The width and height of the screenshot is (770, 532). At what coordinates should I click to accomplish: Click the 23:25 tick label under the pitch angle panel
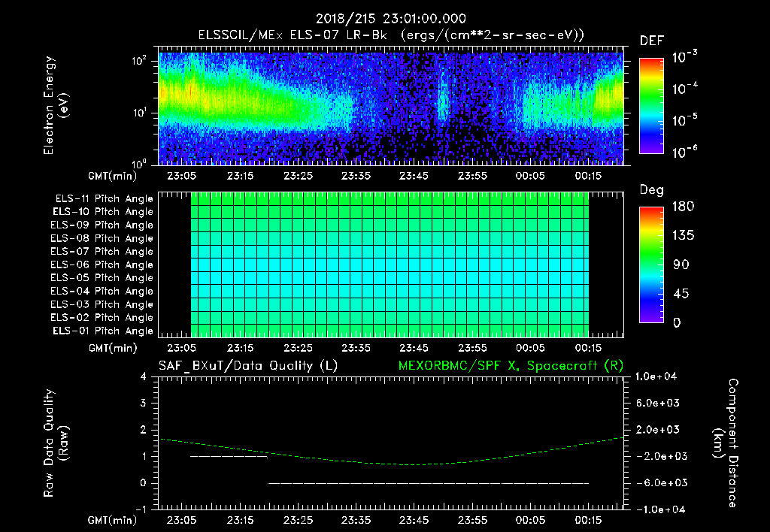coord(298,348)
